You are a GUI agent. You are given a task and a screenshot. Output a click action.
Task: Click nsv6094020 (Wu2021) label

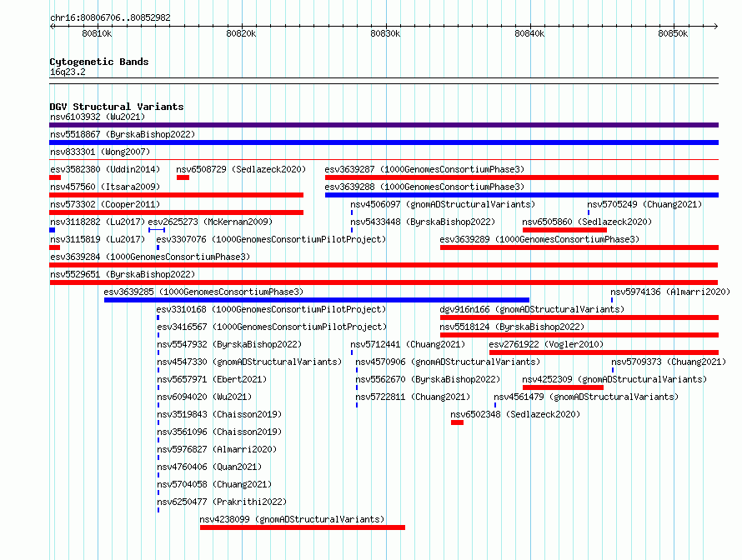click(204, 397)
